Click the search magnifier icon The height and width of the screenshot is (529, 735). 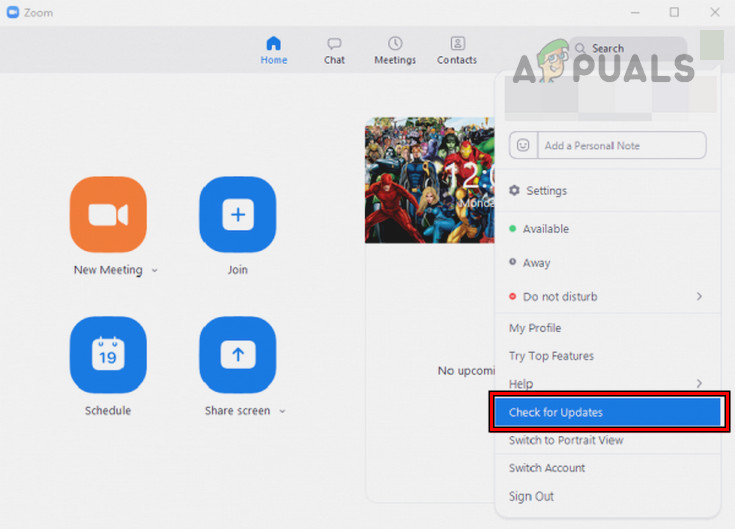pyautogui.click(x=580, y=48)
